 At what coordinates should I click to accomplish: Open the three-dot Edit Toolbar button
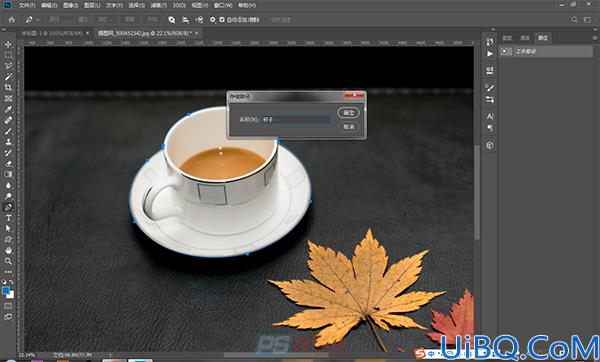tap(8, 272)
